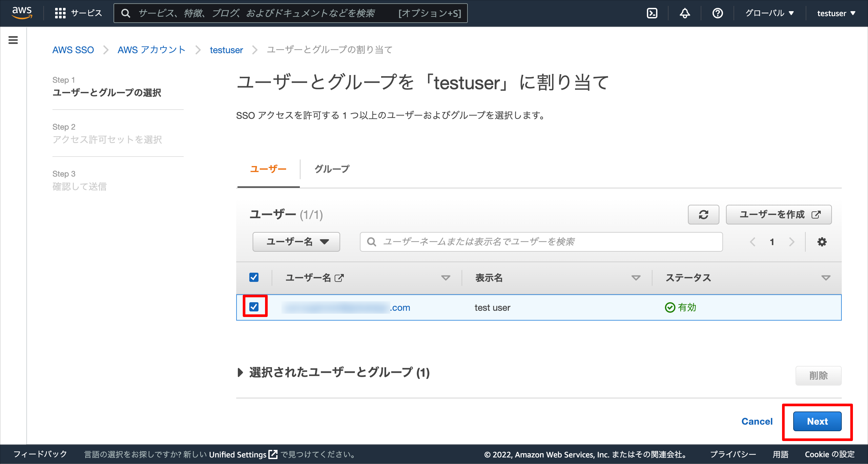
Task: Click the Unified Settings external link icon
Action: (273, 454)
